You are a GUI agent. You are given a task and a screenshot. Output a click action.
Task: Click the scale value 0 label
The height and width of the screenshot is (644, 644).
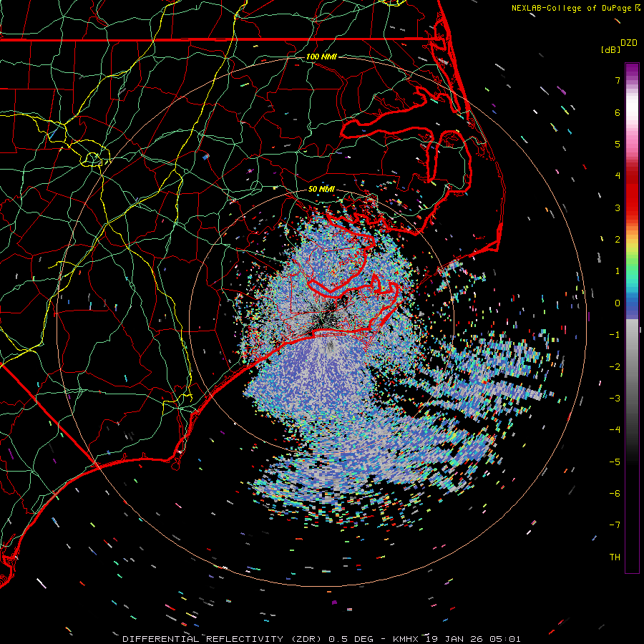coord(618,303)
